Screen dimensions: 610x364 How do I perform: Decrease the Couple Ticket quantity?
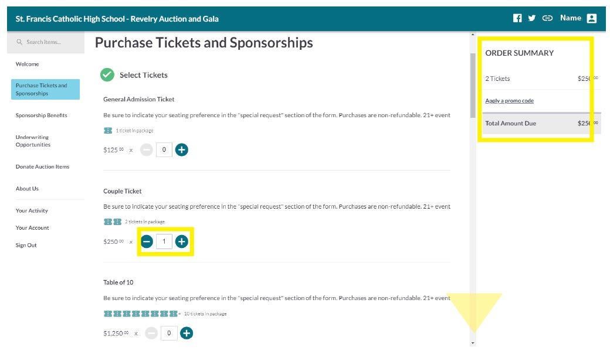coord(147,241)
